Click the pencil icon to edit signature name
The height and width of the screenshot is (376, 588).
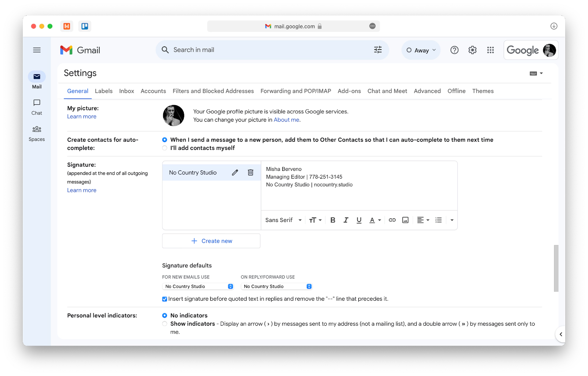coord(235,172)
